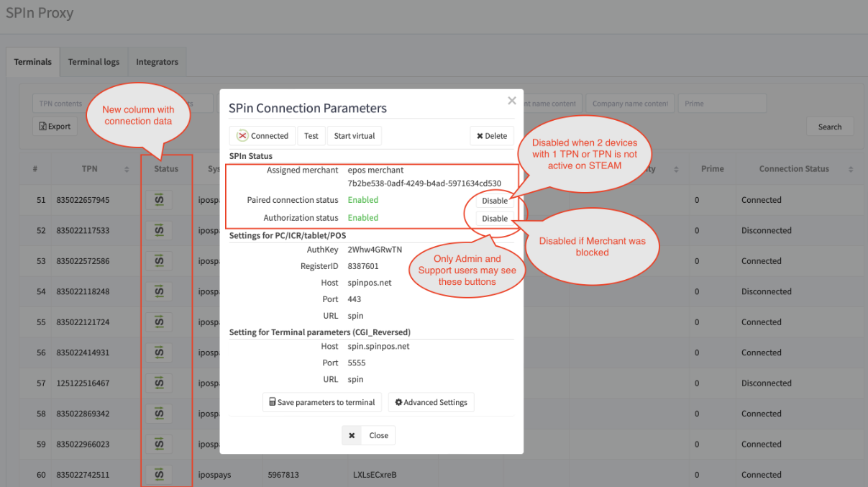
Task: Close the dialog using the X icon
Action: pos(512,101)
